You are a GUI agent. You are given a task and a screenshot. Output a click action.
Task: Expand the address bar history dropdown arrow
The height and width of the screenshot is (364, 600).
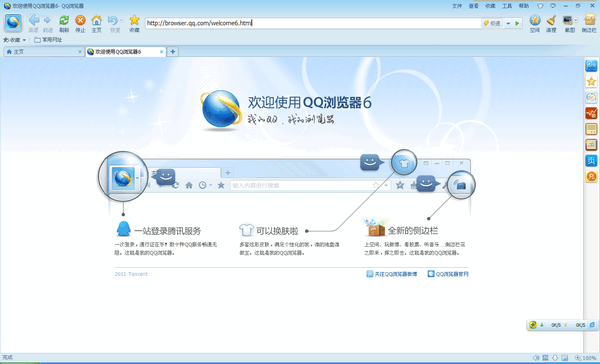pos(508,23)
